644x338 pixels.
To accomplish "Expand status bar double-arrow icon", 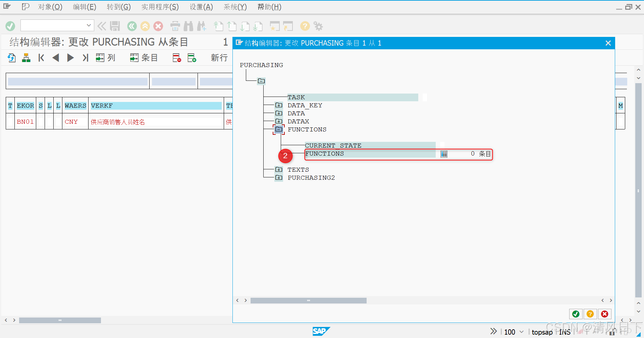I will pos(493,331).
